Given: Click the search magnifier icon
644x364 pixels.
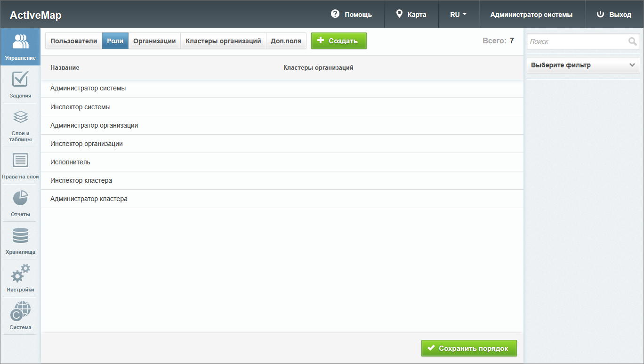Looking at the screenshot, I should [x=632, y=41].
